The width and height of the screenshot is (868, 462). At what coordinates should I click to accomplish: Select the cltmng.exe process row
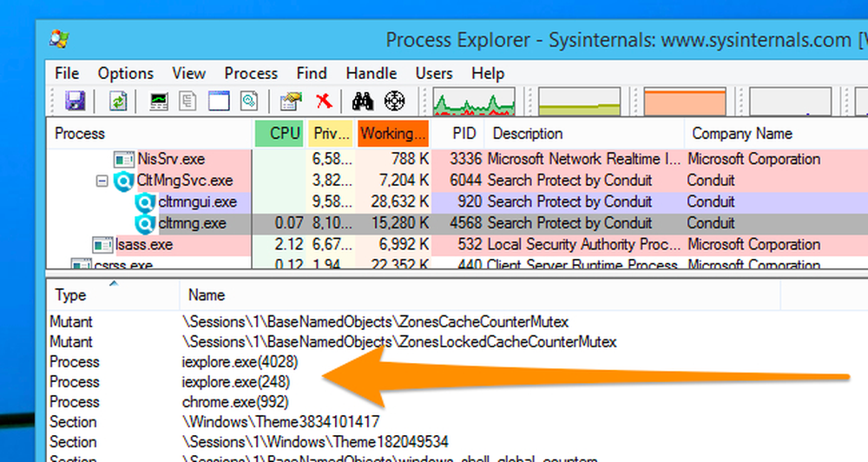pos(457,223)
